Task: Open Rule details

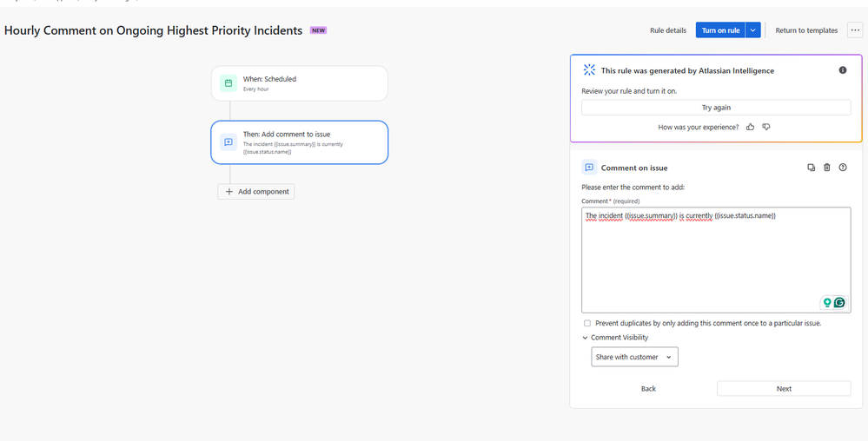Action: [667, 30]
